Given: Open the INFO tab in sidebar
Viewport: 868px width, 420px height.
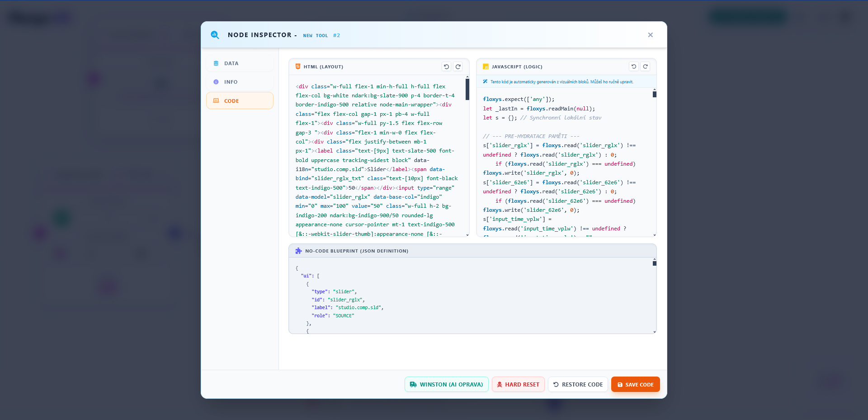Looking at the screenshot, I should point(240,82).
